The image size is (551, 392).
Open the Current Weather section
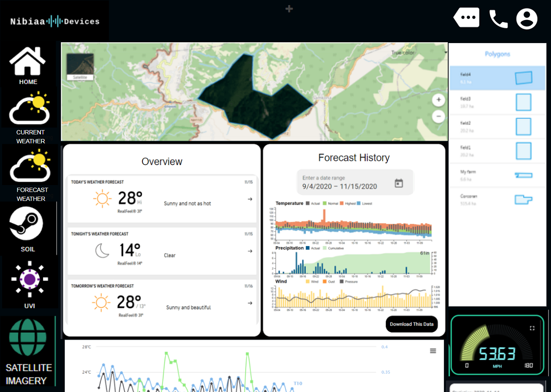(x=30, y=117)
